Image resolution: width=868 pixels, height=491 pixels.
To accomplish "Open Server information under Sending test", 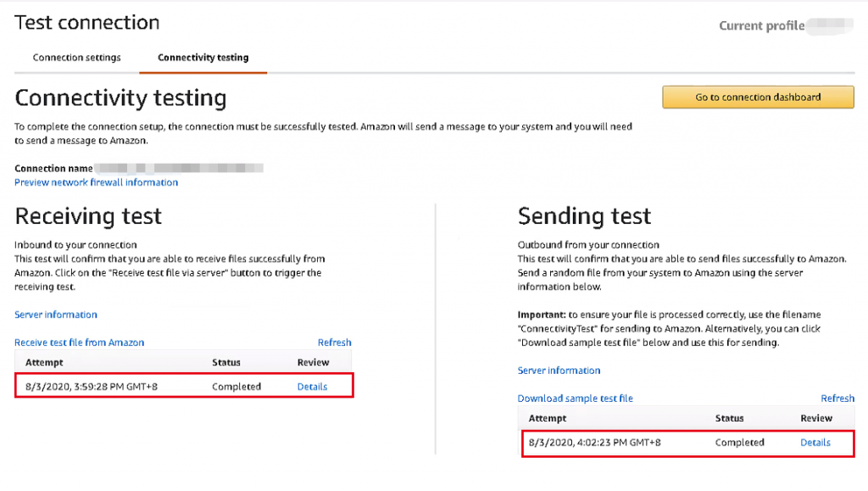I will coord(559,371).
